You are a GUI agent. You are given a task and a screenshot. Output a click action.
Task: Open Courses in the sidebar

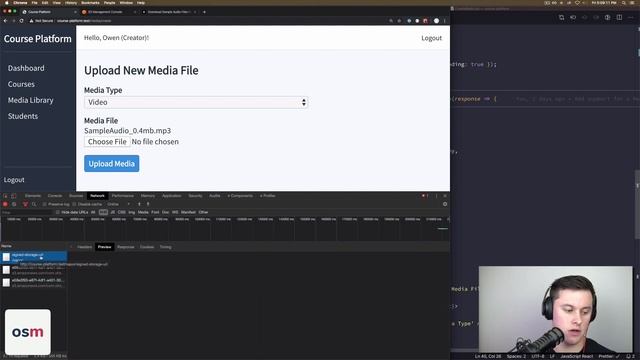tap(21, 84)
